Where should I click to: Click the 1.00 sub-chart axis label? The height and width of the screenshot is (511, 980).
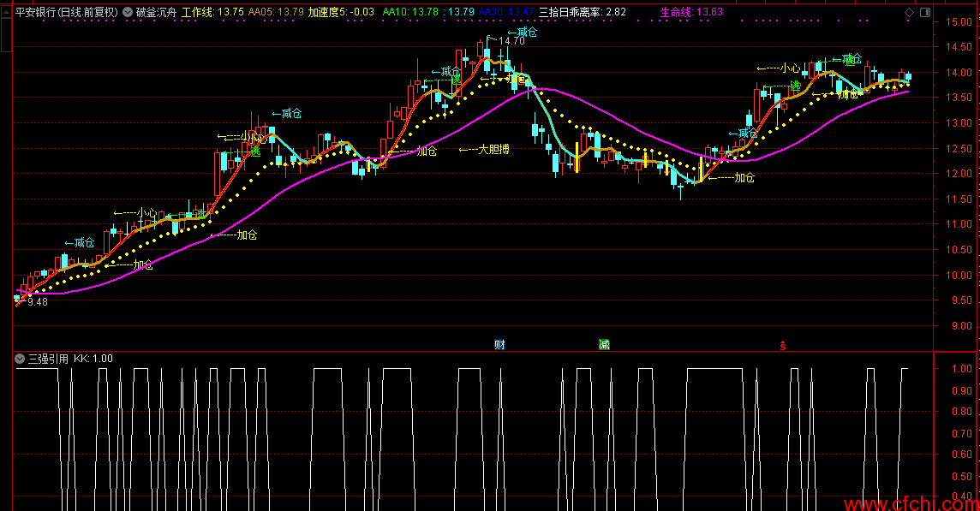pos(962,369)
